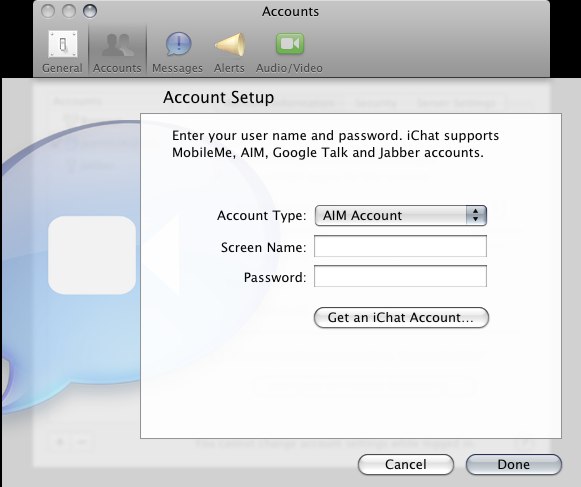
Task: Open the Audio/Video camera pane
Action: pos(289,52)
